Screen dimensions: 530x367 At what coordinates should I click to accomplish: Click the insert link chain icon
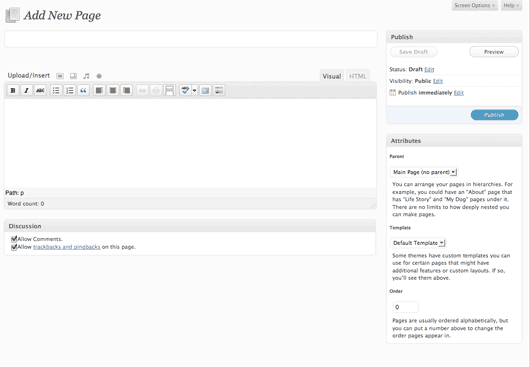click(142, 90)
